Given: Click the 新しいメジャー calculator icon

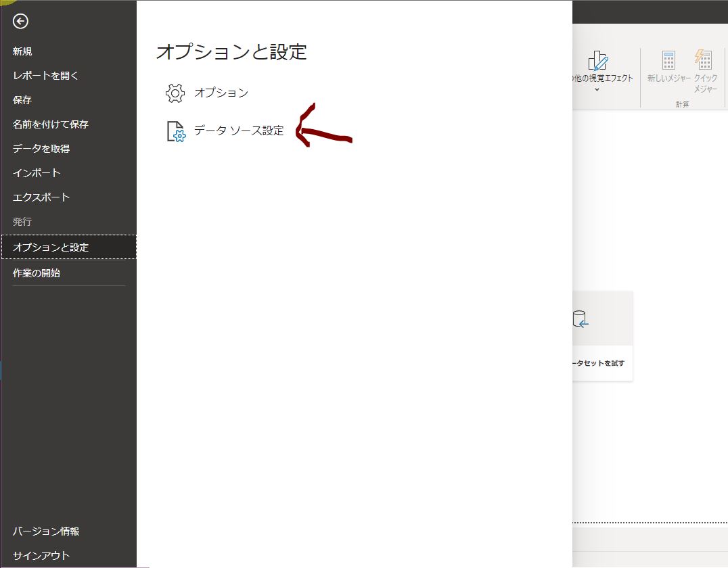Looking at the screenshot, I should pyautogui.click(x=668, y=61).
